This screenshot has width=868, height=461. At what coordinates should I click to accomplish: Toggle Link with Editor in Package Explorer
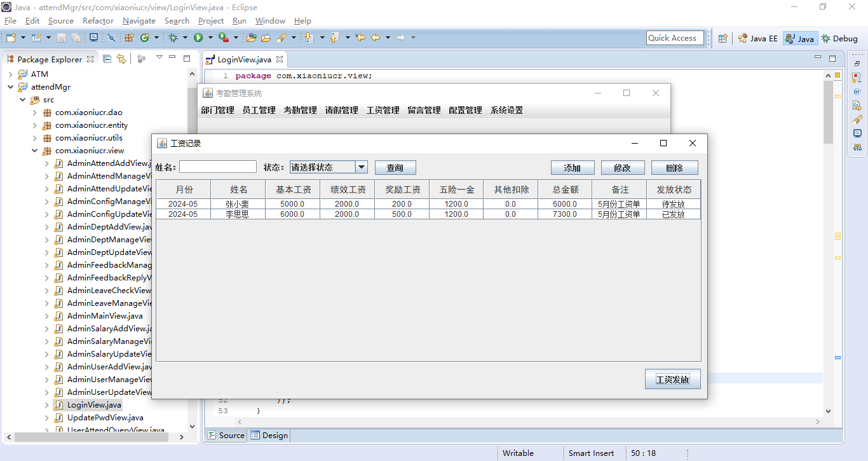click(121, 58)
